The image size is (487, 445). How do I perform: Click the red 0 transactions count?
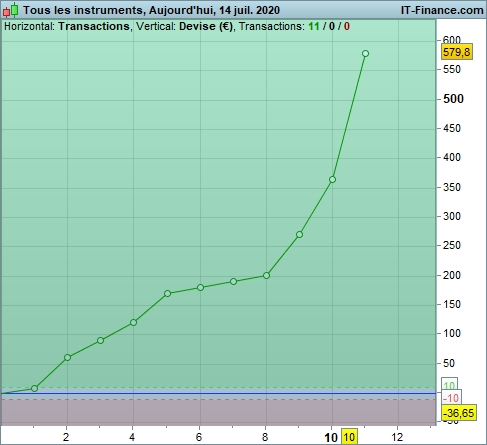[347, 26]
